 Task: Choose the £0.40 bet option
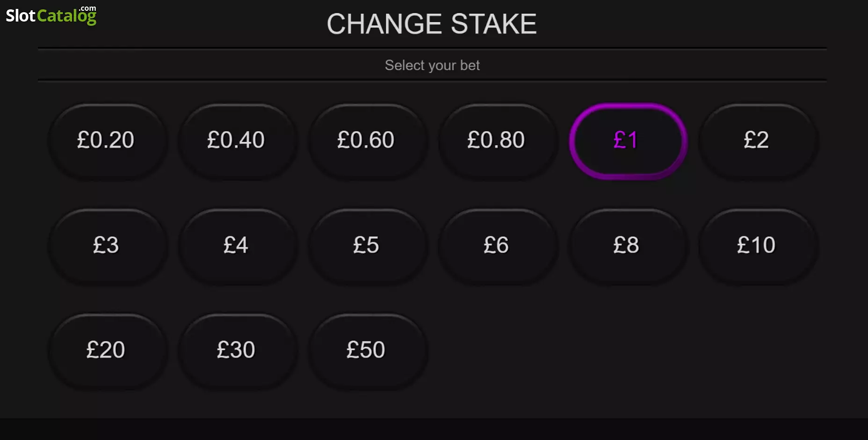[x=237, y=140]
